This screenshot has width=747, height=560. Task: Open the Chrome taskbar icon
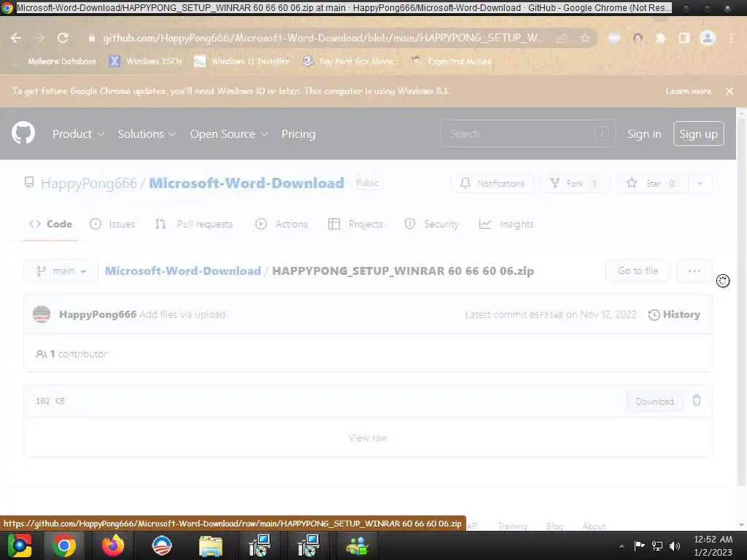[64, 545]
